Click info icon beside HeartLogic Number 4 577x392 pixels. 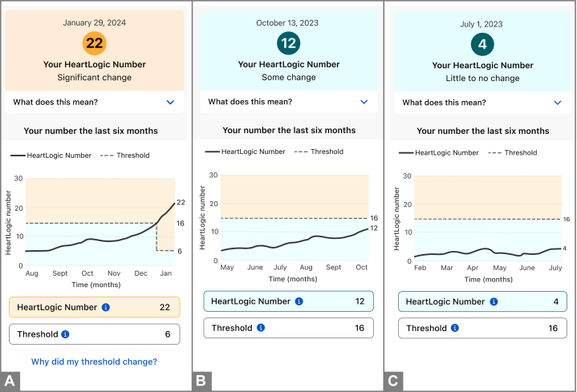(x=494, y=301)
